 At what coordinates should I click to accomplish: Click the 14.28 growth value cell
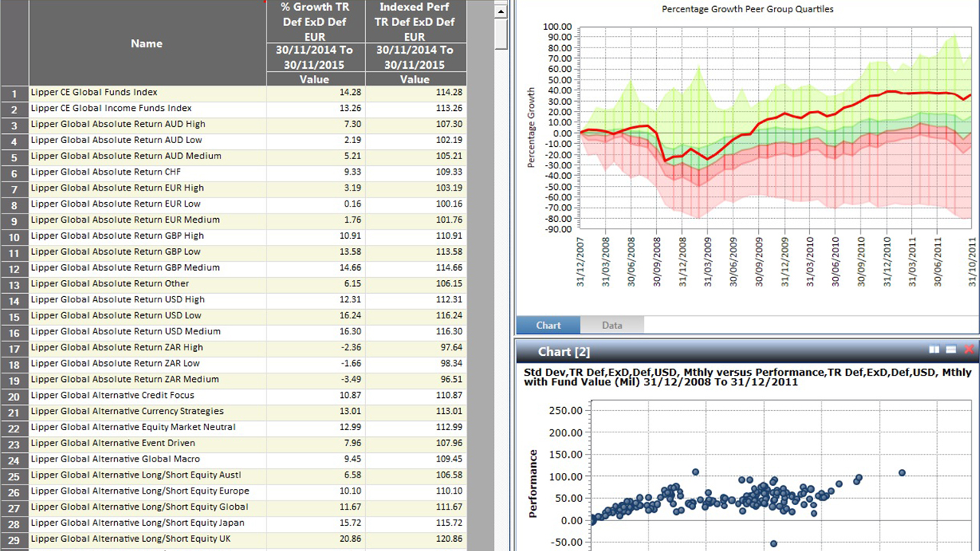pyautogui.click(x=315, y=92)
